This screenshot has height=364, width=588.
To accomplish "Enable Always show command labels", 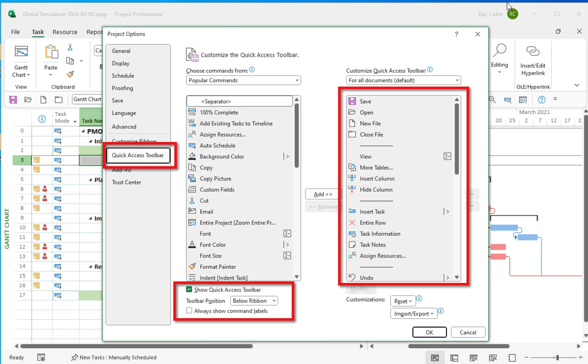I will click(189, 311).
